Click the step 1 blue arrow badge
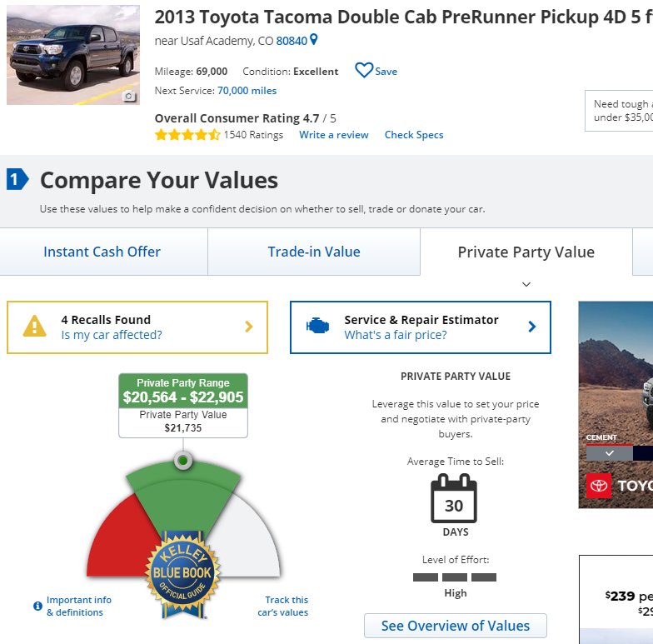Screen dimensions: 653x644 click(x=17, y=180)
